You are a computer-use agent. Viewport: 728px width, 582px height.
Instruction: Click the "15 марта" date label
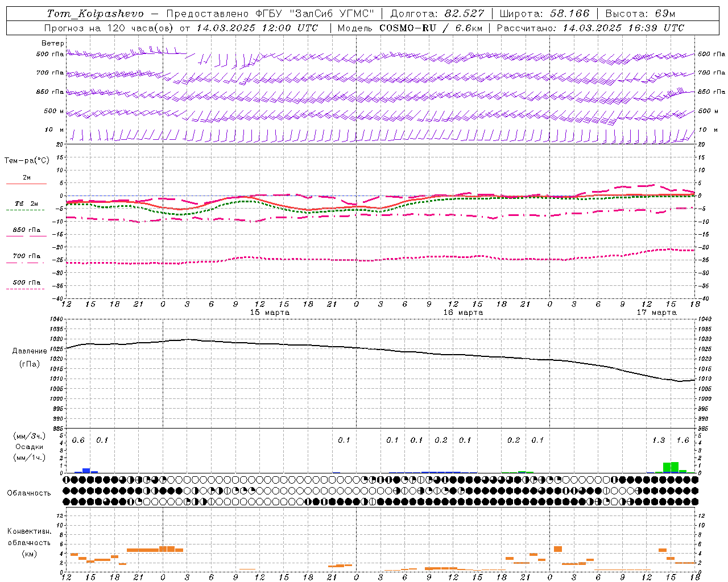point(270,313)
